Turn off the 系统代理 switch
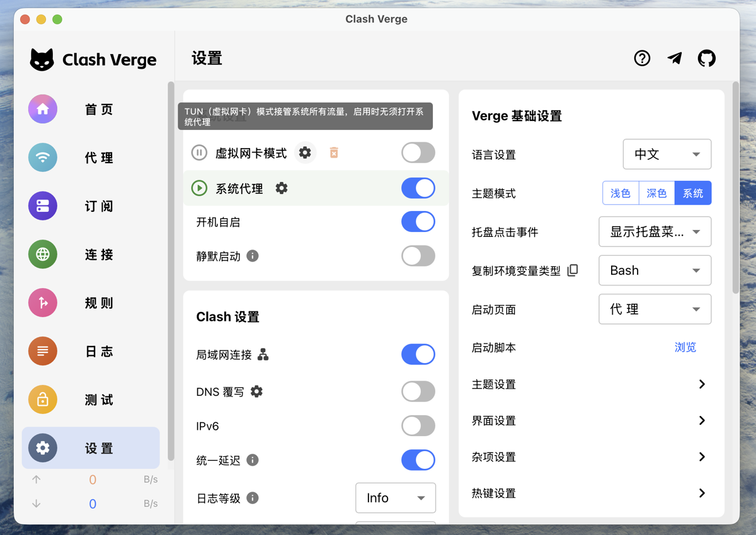The width and height of the screenshot is (756, 535). click(x=418, y=188)
